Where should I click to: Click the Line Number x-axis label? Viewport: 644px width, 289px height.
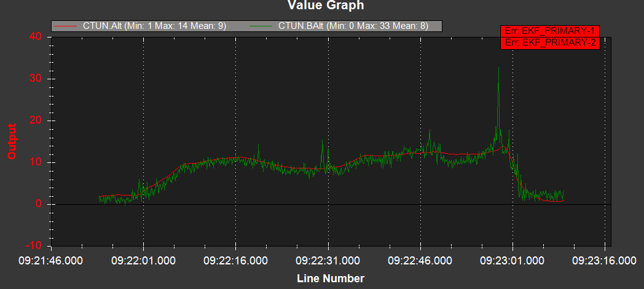click(x=331, y=279)
